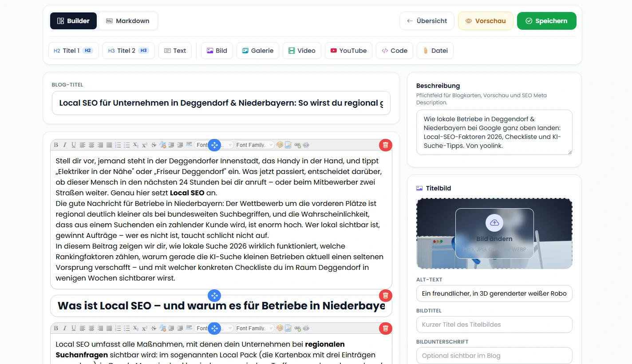Add link via first text block toolbar

[297, 145]
